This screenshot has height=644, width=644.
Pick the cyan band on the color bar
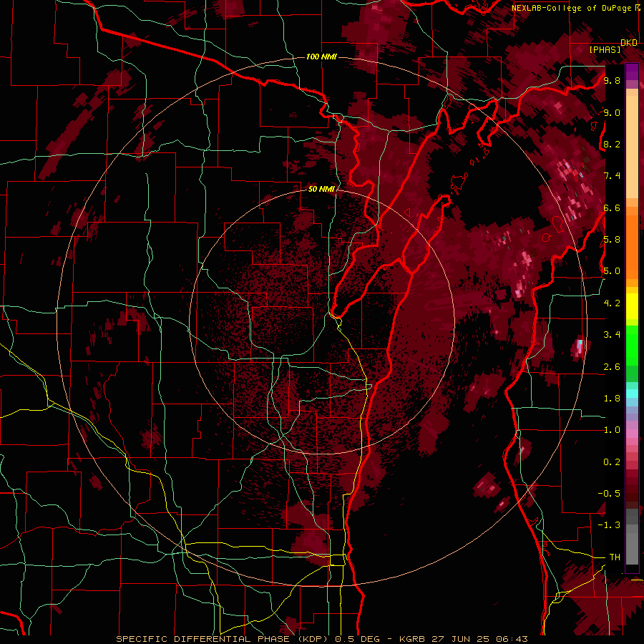click(633, 394)
